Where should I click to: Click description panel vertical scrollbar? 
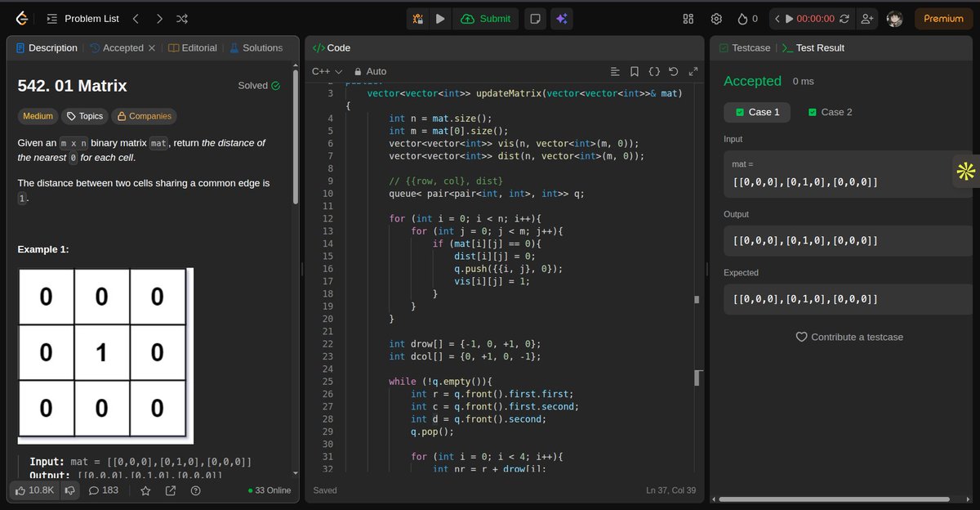pos(295,139)
